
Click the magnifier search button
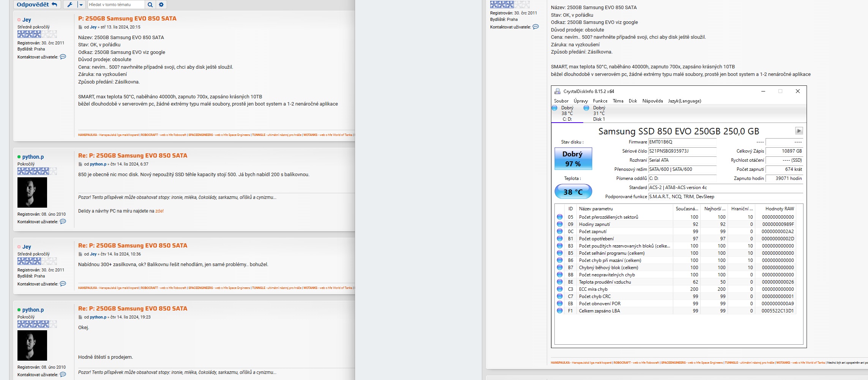(150, 5)
